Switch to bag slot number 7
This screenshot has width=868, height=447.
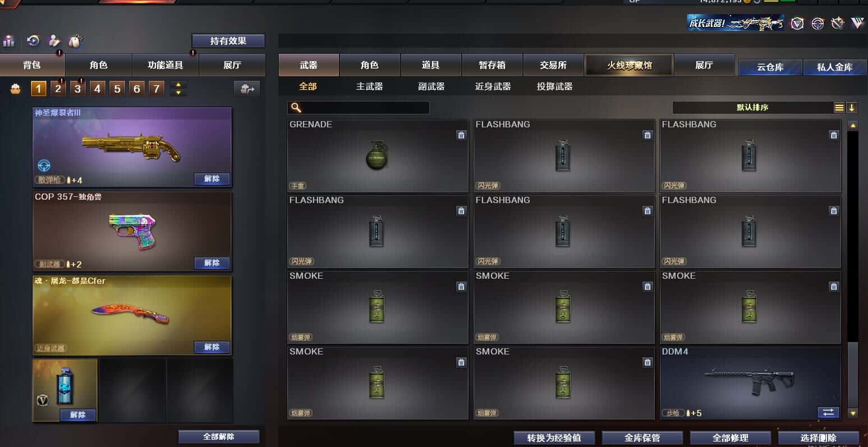[x=157, y=89]
